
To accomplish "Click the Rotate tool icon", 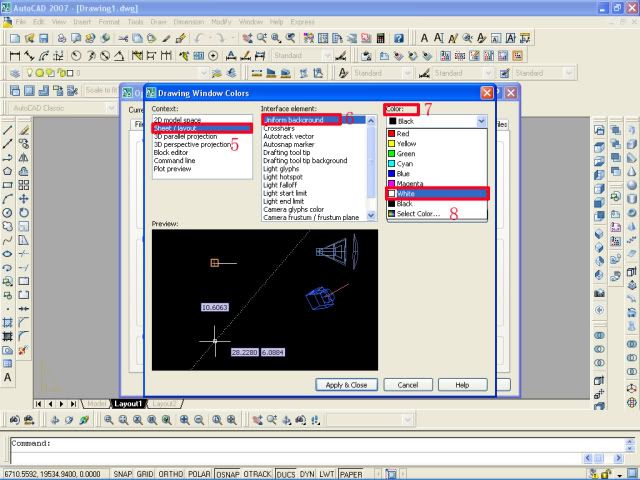I will coord(25,212).
